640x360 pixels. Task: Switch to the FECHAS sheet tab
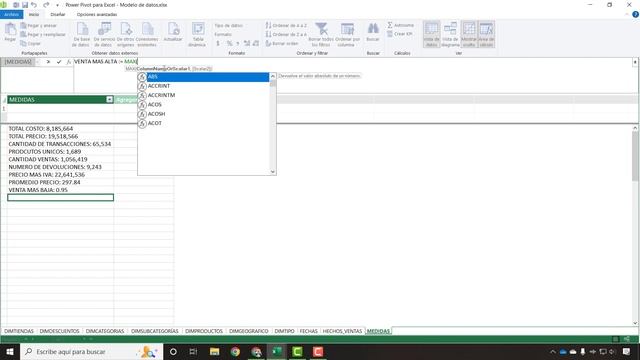309,331
